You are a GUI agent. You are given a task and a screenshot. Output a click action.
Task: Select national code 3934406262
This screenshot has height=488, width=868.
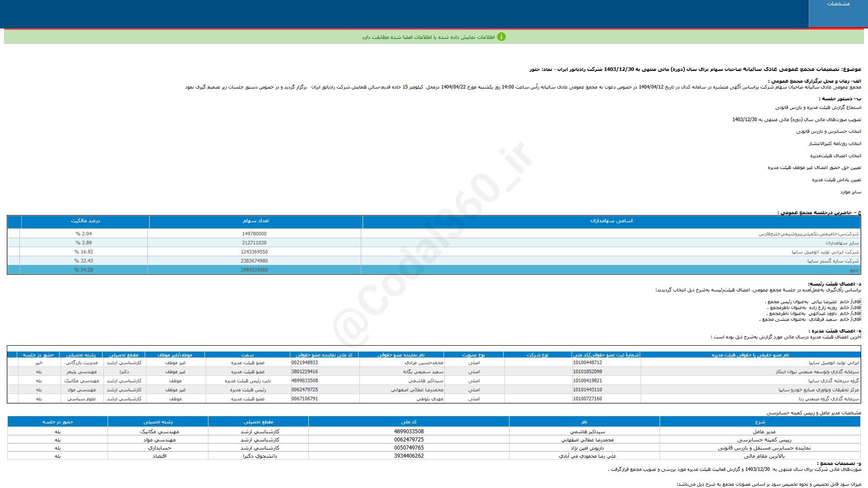[x=409, y=456]
